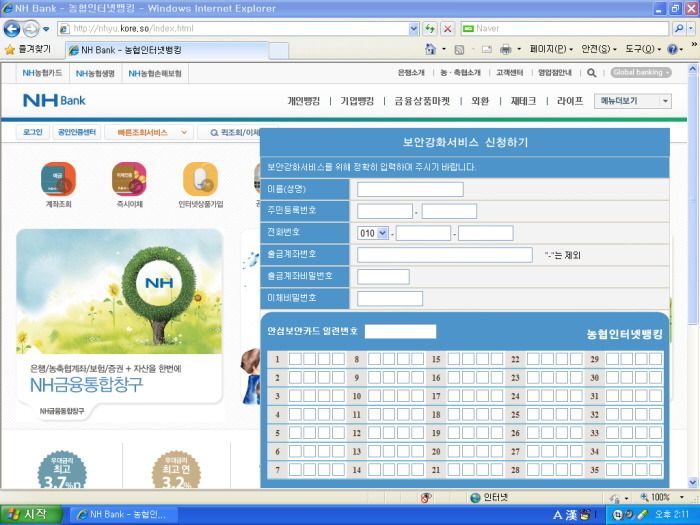
Task: Open the Favorites star button
Action: [28, 49]
